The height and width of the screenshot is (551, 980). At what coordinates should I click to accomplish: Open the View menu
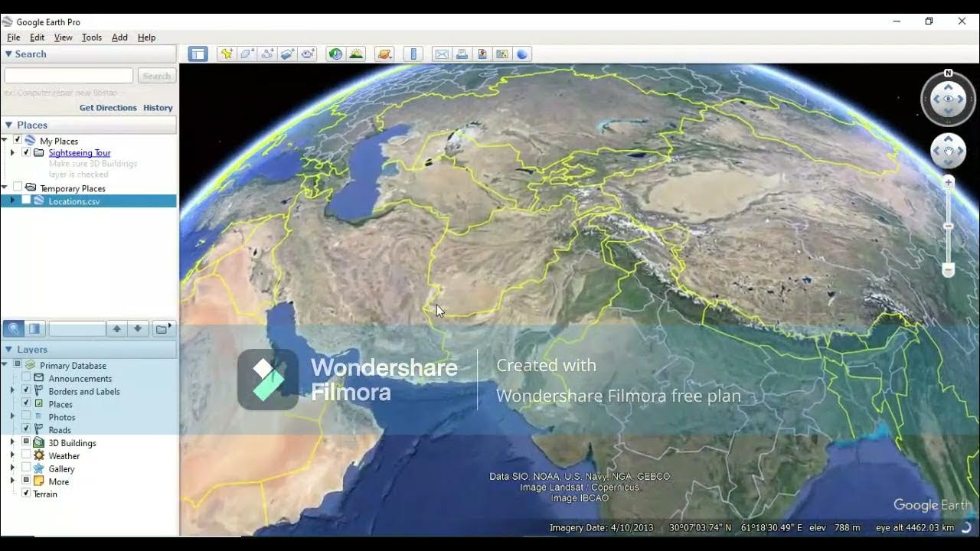pyautogui.click(x=64, y=37)
